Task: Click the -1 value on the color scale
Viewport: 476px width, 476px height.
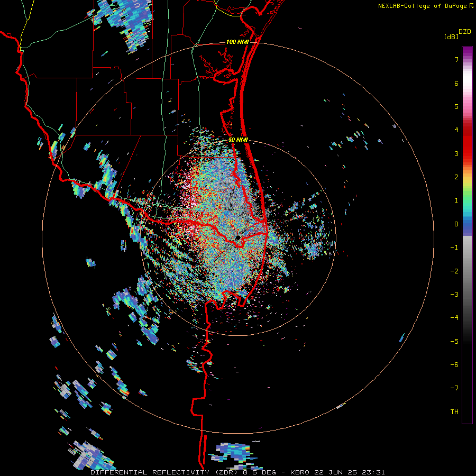Action: click(x=454, y=248)
